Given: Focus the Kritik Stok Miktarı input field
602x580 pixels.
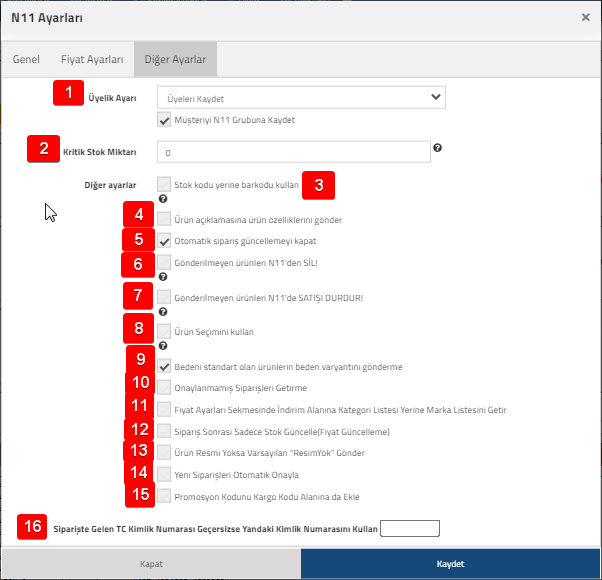Looking at the screenshot, I should tap(294, 152).
